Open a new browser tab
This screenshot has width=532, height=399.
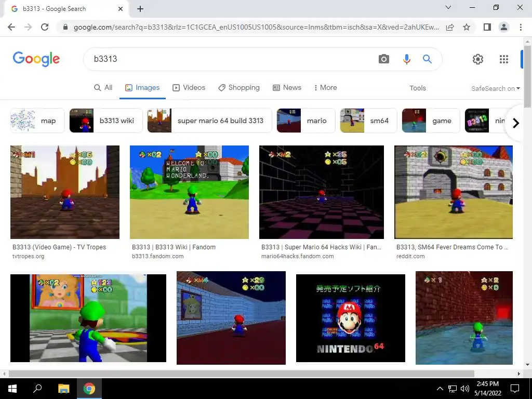(140, 9)
